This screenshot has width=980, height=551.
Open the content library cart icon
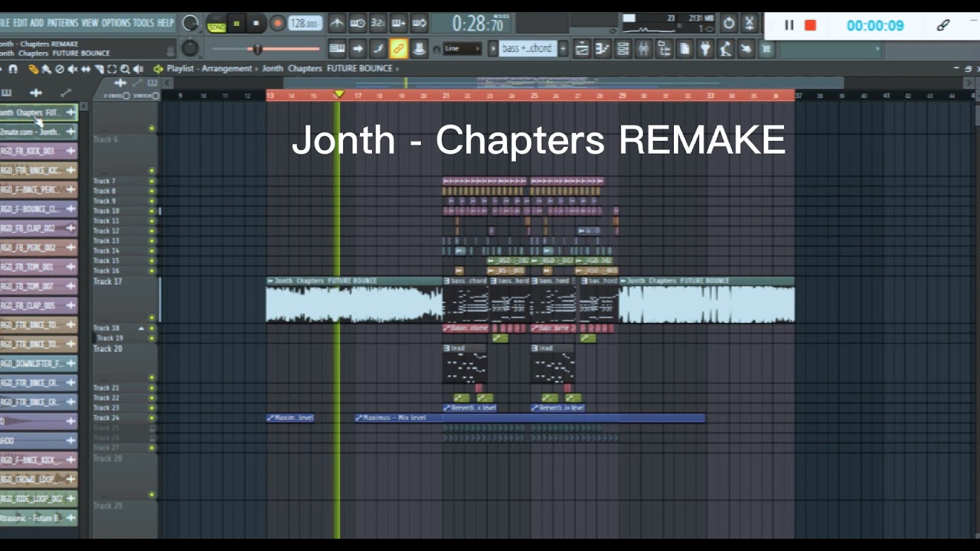pyautogui.click(x=766, y=49)
